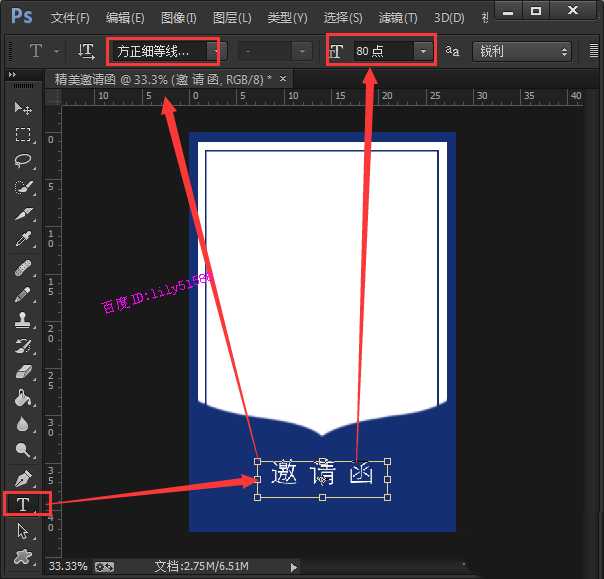The image size is (604, 579).
Task: Click the ruler origin corner box
Action: coord(54,97)
